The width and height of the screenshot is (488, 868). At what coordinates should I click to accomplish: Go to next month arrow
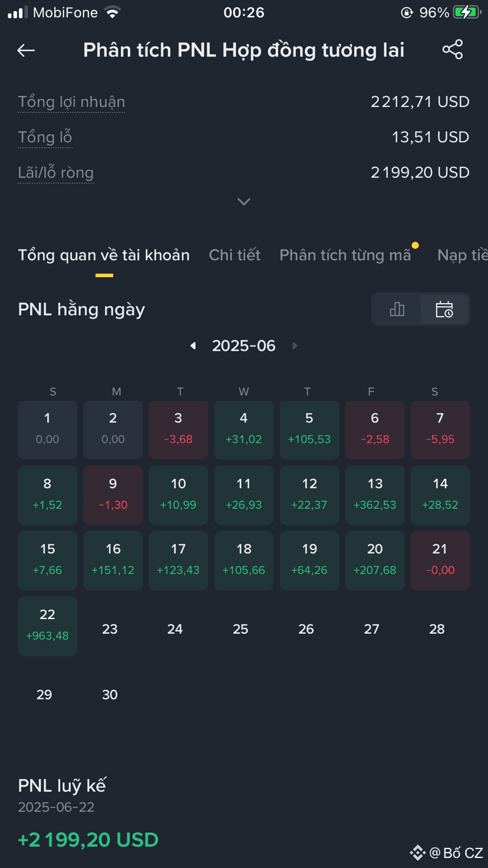click(x=295, y=346)
